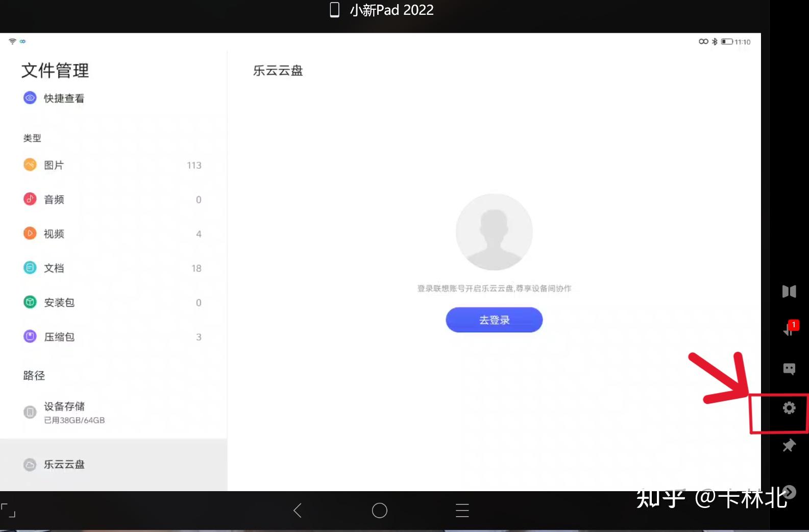Click the 文件管理 heading

pos(55,70)
